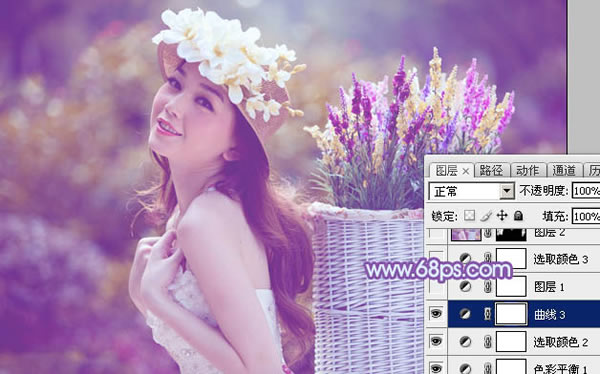Select mask thumbnail of 选取颜色 3
This screenshot has width=600, height=374.
coord(511,258)
